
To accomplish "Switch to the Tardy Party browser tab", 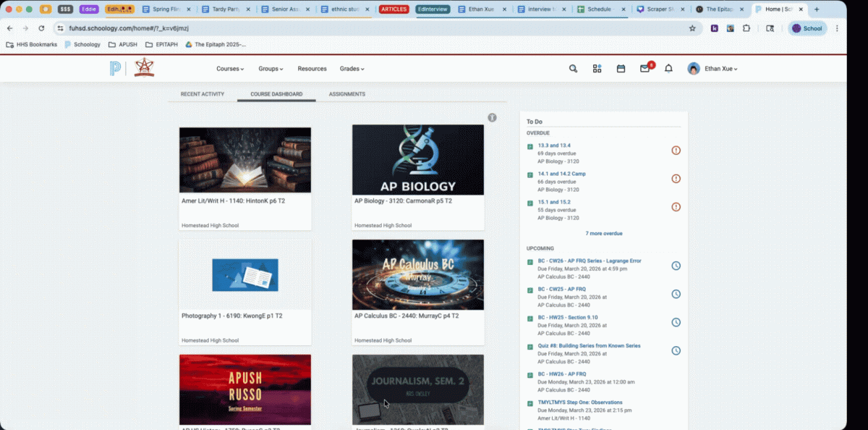I will pos(225,9).
